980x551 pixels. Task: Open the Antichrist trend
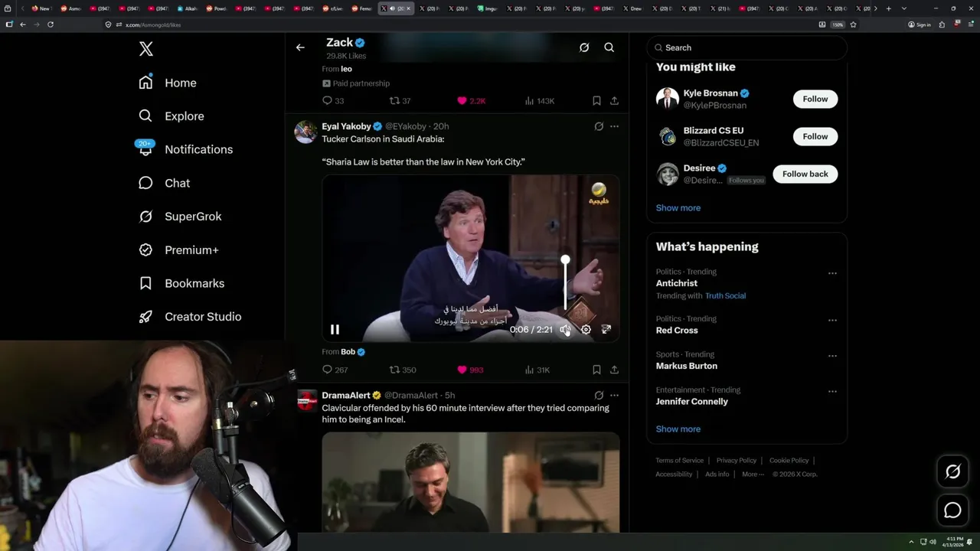pos(677,283)
